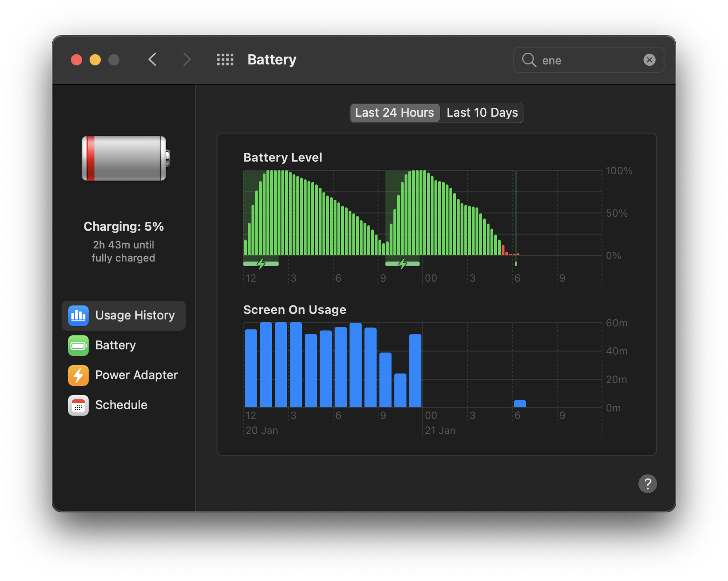Select the Usage History sidebar icon

tap(78, 315)
